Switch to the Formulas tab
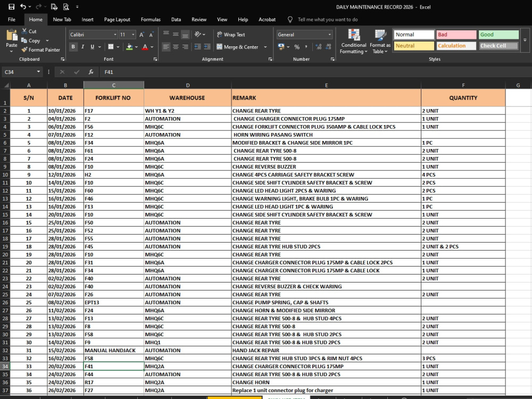 pyautogui.click(x=151, y=20)
